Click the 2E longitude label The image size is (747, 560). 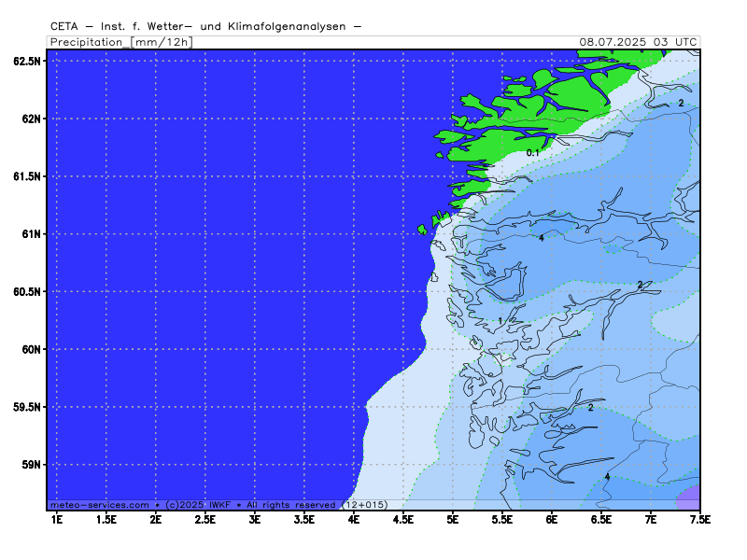tap(156, 520)
